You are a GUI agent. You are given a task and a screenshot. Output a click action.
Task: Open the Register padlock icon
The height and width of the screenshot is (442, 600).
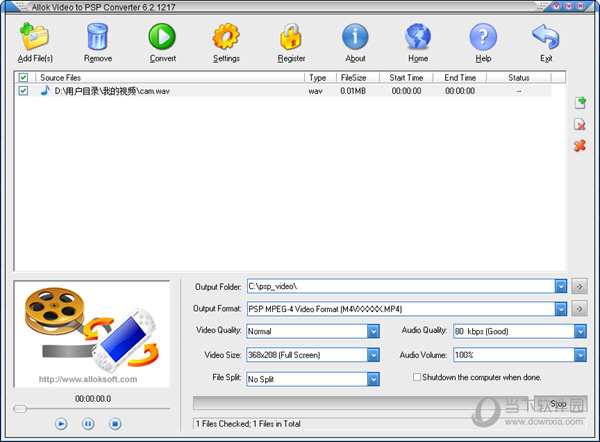click(x=291, y=36)
